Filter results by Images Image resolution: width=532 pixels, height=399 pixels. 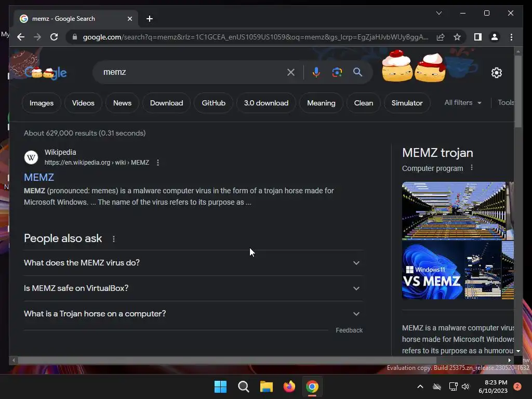tap(42, 103)
